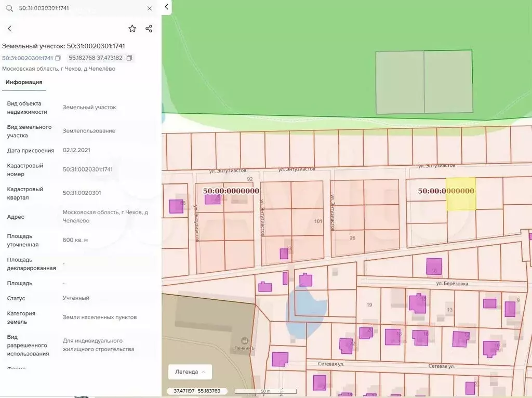The width and height of the screenshot is (532, 398).
Task: Click status value Учтенный
Action: [x=76, y=298]
